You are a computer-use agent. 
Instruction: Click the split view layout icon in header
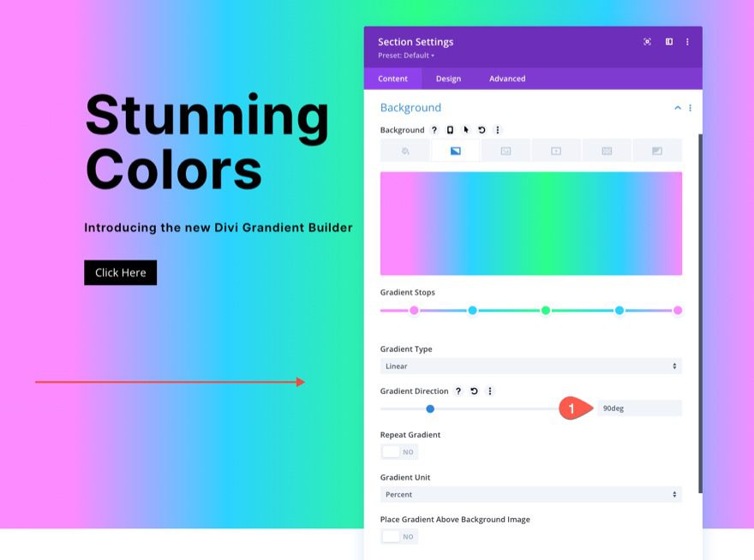coord(669,42)
